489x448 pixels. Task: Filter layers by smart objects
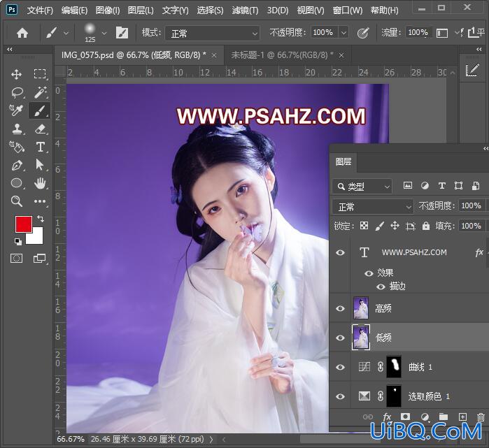476,186
